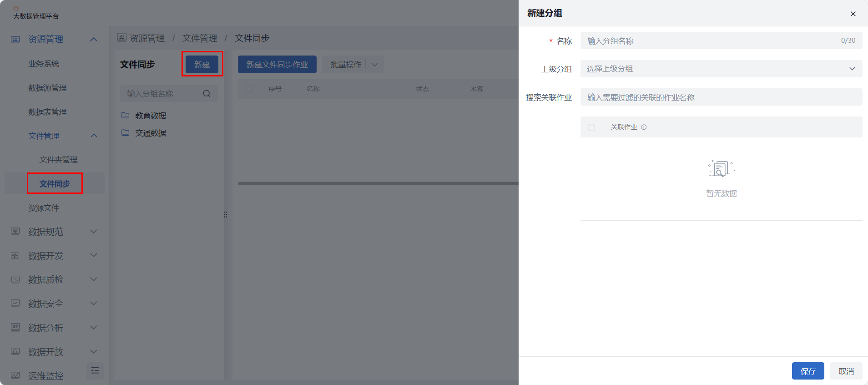Expand the 数据安全 menu chevron
Image resolution: width=868 pixels, height=385 pixels.
tap(94, 303)
